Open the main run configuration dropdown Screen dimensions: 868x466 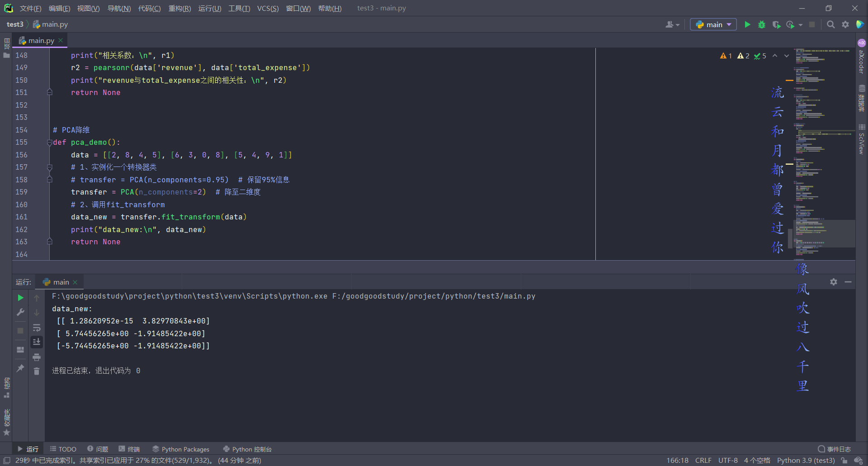tap(713, 24)
